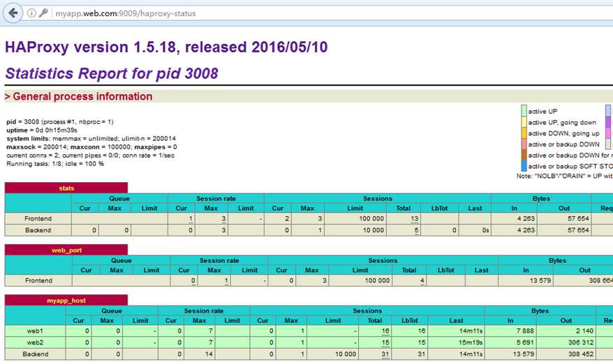The height and width of the screenshot is (364, 613).
Task: Open the site information icon
Action: tap(31, 13)
